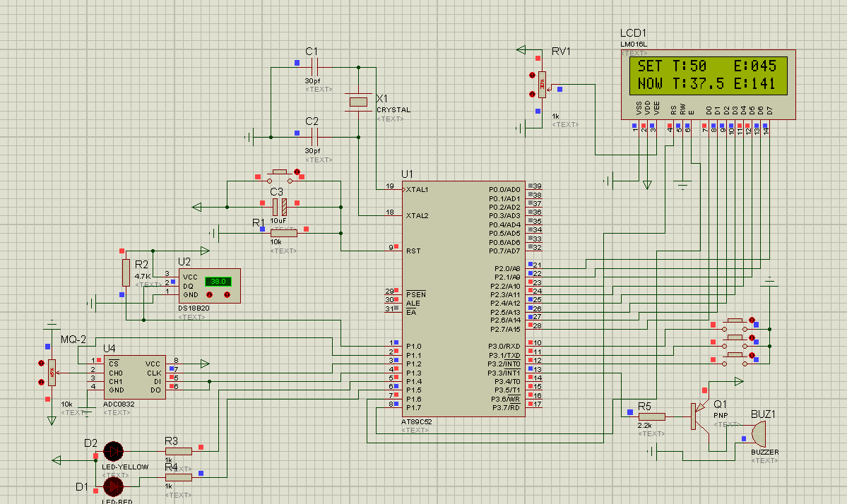Click the ground symbol left of C2
This screenshot has width=847, height=504.
249,137
